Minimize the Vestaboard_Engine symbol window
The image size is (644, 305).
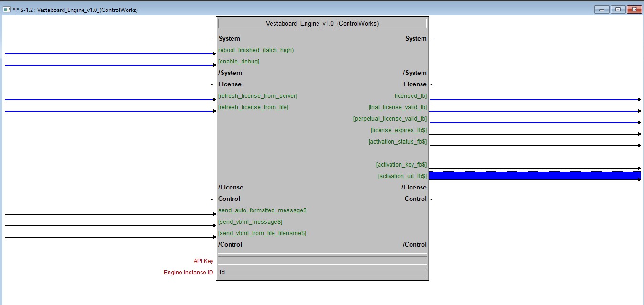pyautogui.click(x=602, y=10)
